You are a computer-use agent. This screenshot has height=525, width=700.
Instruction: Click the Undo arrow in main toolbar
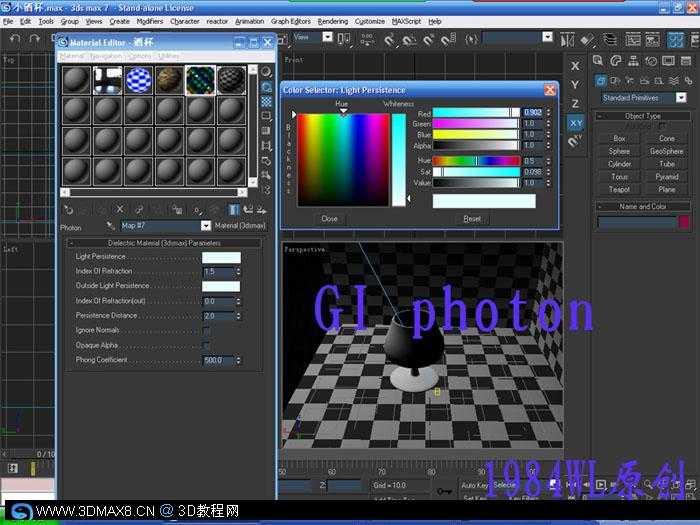(x=15, y=39)
